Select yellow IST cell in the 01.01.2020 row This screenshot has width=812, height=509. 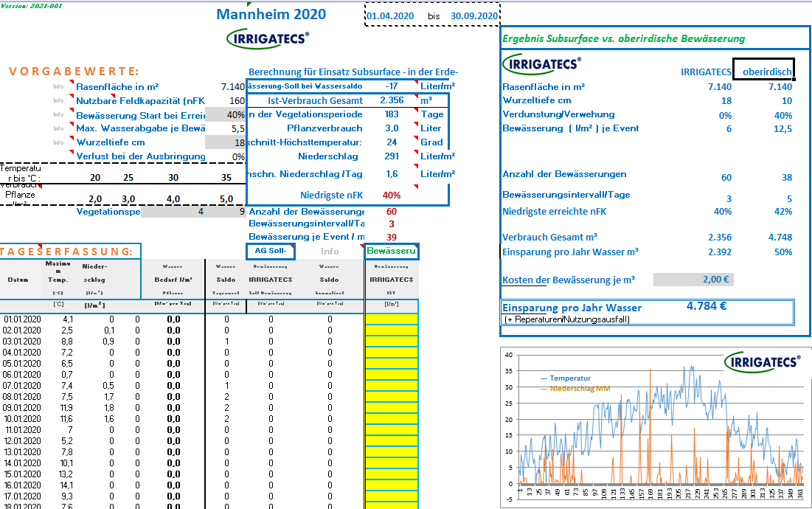point(392,319)
